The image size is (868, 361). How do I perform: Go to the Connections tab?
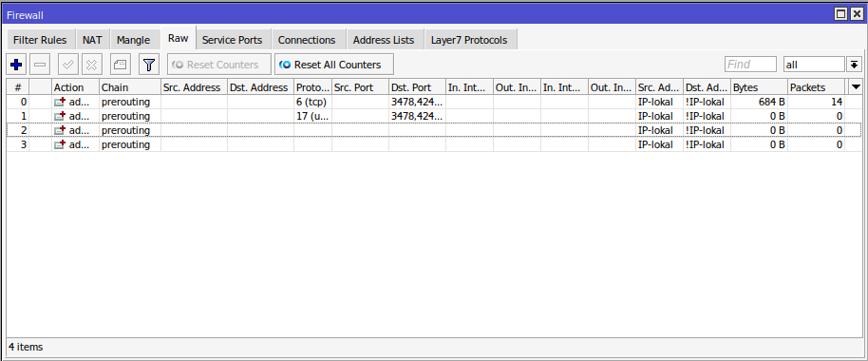(307, 41)
